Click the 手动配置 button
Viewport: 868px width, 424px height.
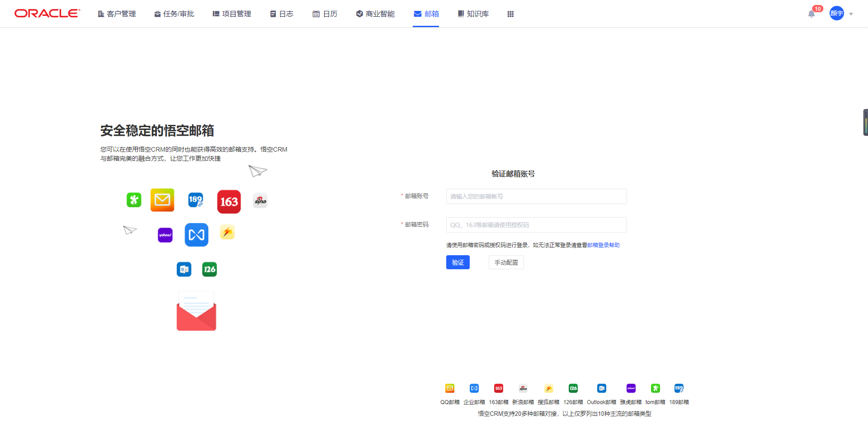506,262
